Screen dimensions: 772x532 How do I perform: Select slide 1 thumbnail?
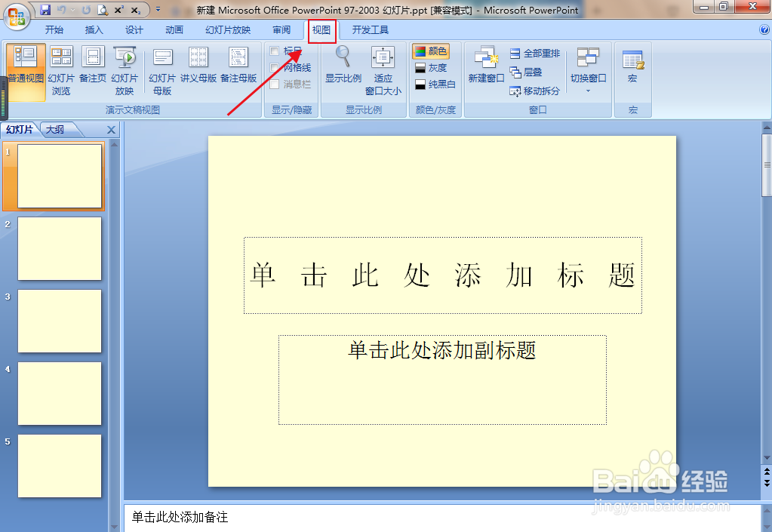(x=60, y=176)
